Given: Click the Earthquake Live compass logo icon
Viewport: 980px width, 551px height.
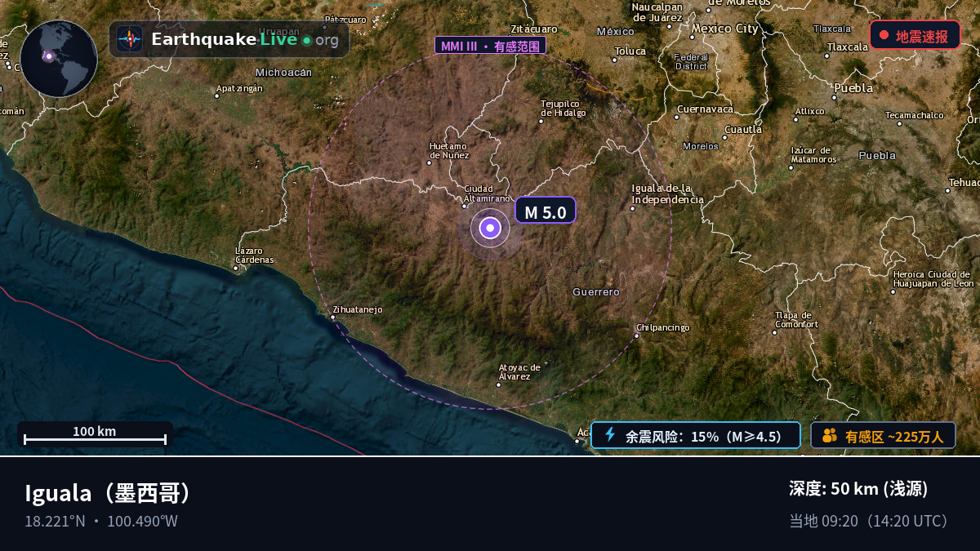Looking at the screenshot, I should 129,38.
